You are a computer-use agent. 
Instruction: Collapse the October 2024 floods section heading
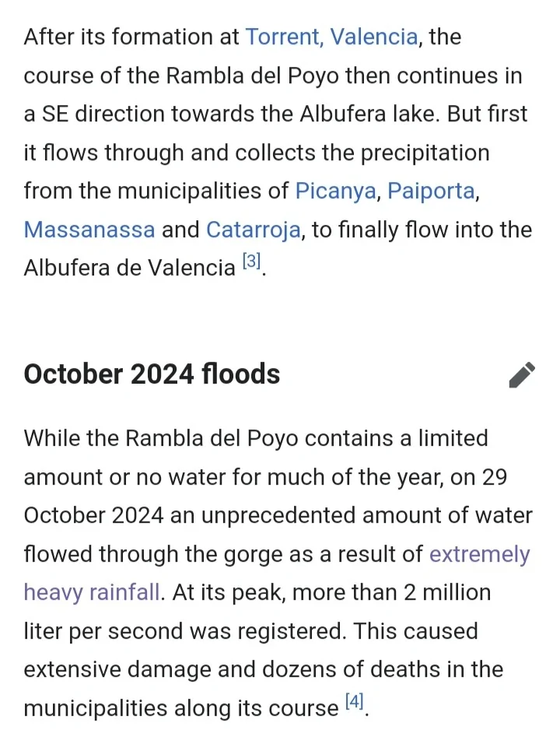(x=152, y=374)
